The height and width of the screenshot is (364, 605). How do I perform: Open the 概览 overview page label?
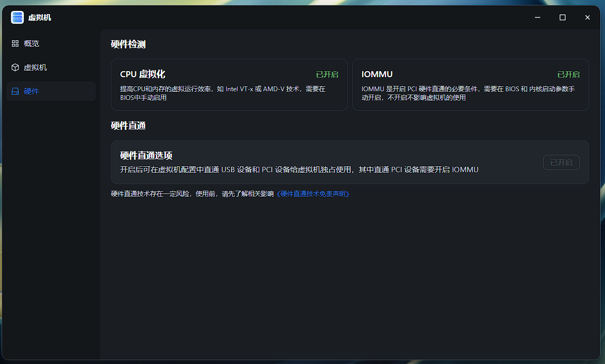click(x=32, y=43)
